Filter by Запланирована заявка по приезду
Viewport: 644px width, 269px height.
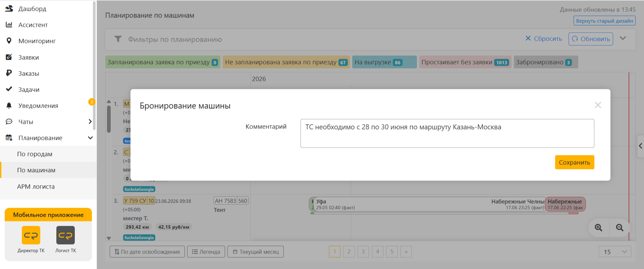[163, 62]
